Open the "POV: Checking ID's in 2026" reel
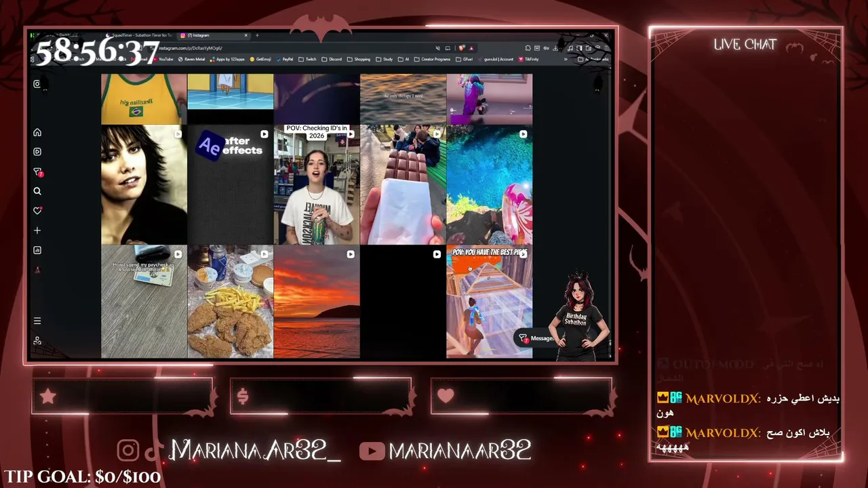 (x=317, y=185)
